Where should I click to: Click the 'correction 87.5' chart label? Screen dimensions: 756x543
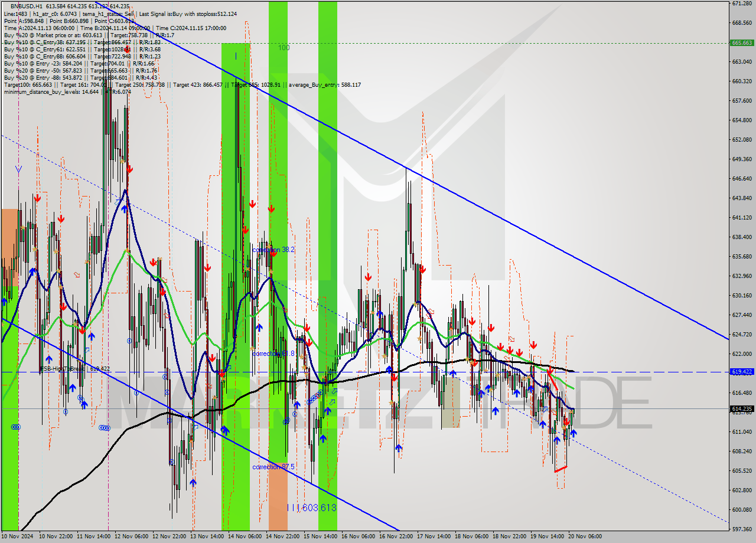click(273, 467)
